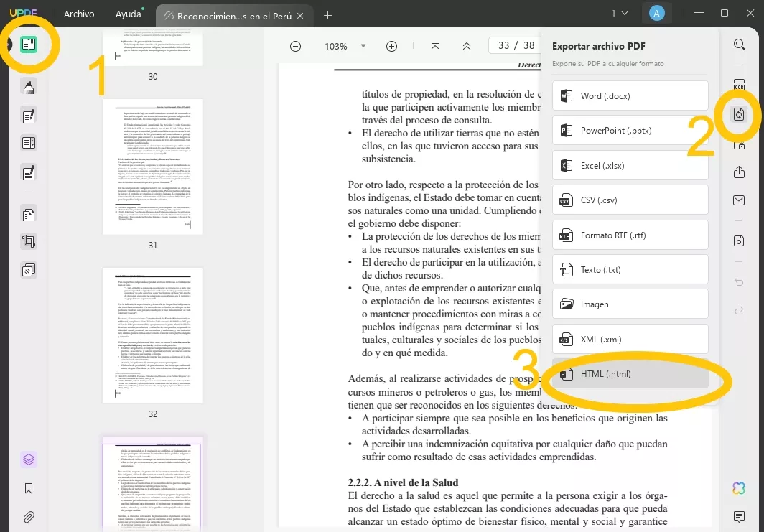
Task: Export to CSV (.csv)
Action: coord(630,200)
